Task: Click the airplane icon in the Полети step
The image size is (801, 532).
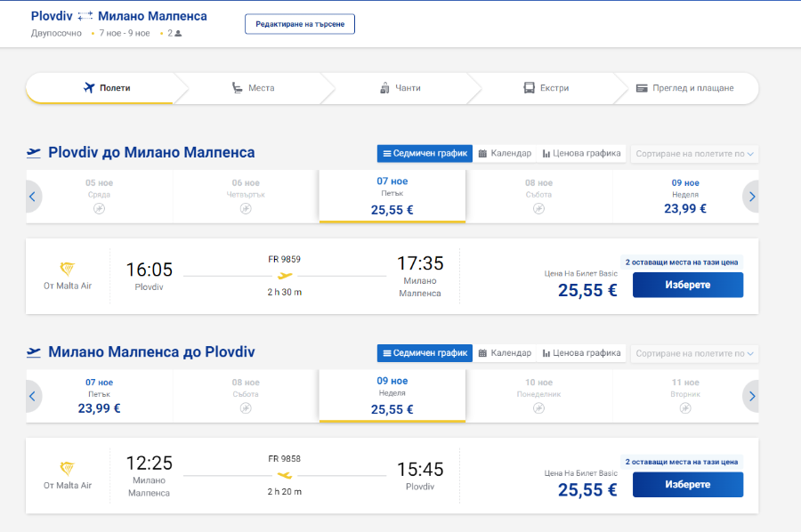Action: (x=89, y=88)
